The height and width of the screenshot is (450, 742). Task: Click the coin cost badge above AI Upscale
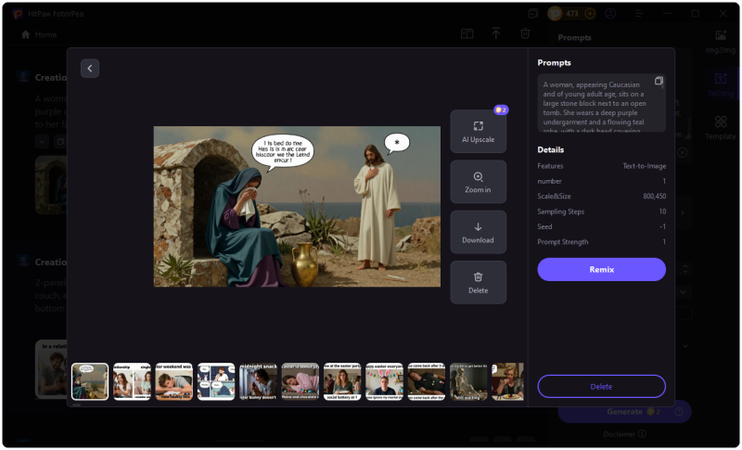501,110
